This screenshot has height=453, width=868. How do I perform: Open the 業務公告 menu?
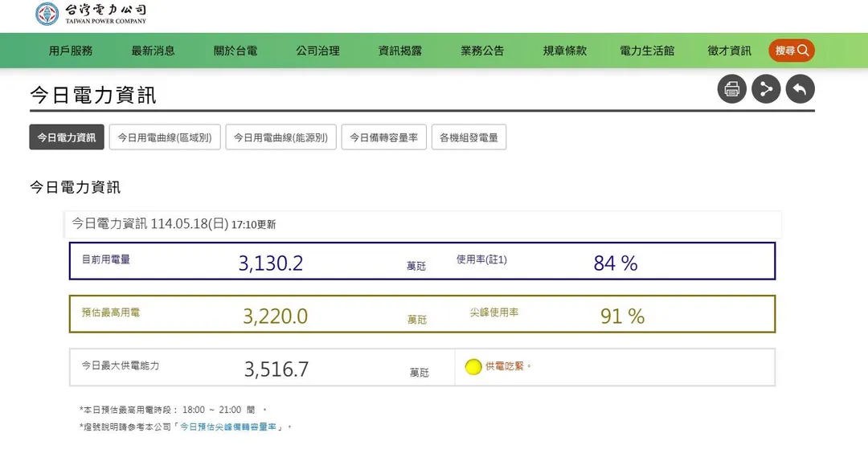pyautogui.click(x=482, y=51)
